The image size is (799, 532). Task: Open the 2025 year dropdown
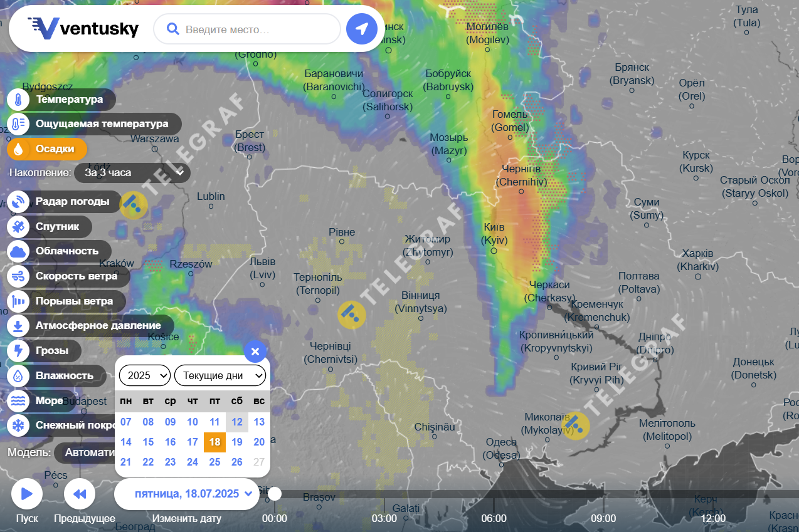click(x=145, y=375)
